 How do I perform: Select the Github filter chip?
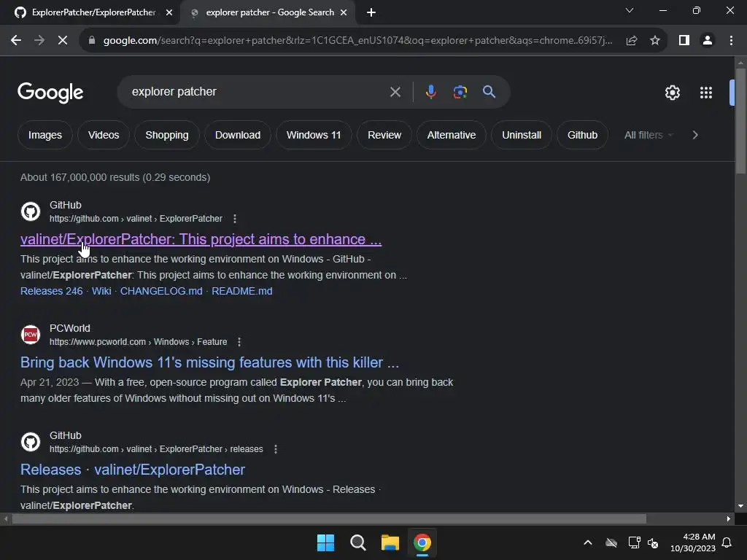[x=582, y=135]
